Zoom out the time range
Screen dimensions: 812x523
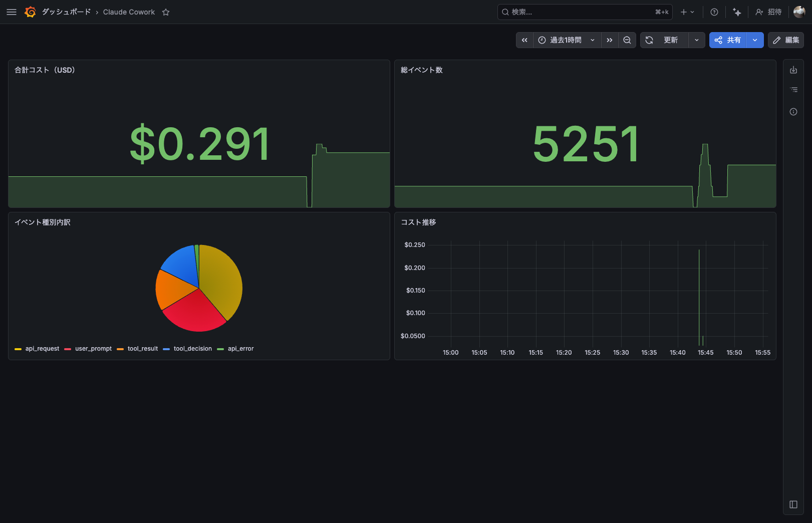627,40
